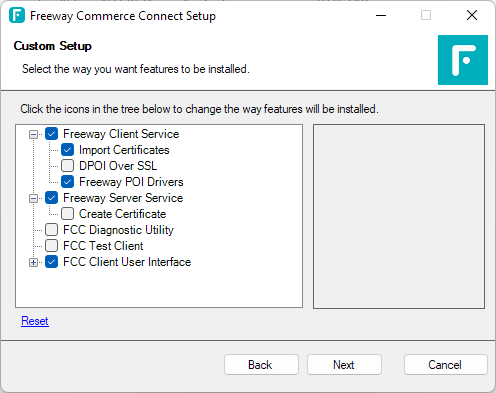Cancel the setup wizard

pyautogui.click(x=445, y=365)
